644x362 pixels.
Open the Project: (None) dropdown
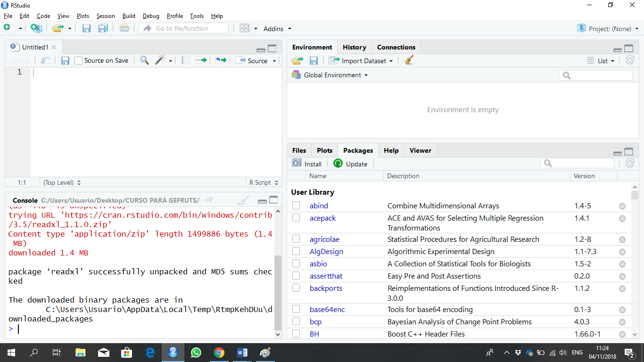608,28
